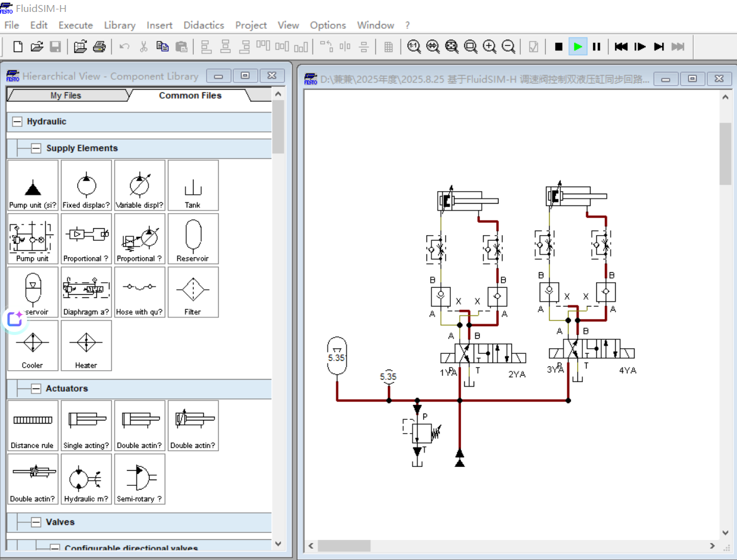737x560 pixels.
Task: Pause the running simulation
Action: tap(596, 47)
